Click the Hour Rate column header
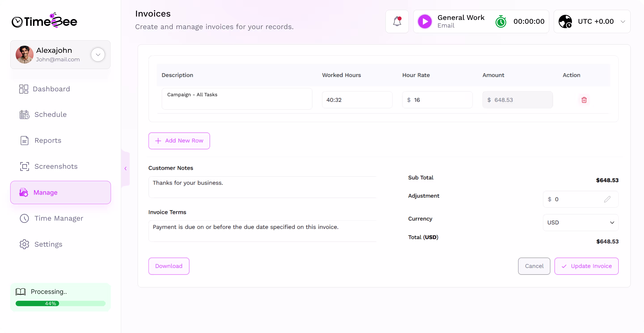 [416, 75]
